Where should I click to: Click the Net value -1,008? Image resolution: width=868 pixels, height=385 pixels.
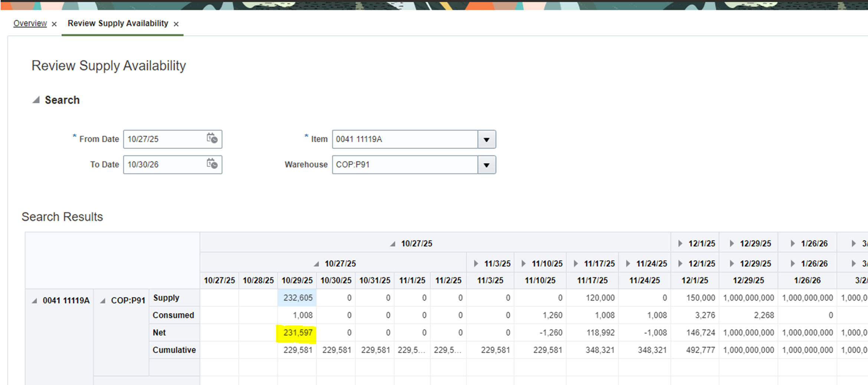(x=645, y=333)
